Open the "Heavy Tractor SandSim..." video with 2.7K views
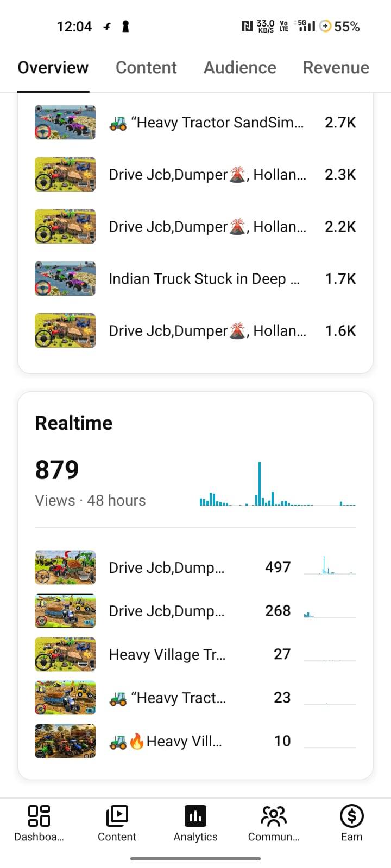The width and height of the screenshot is (391, 868). click(x=195, y=123)
